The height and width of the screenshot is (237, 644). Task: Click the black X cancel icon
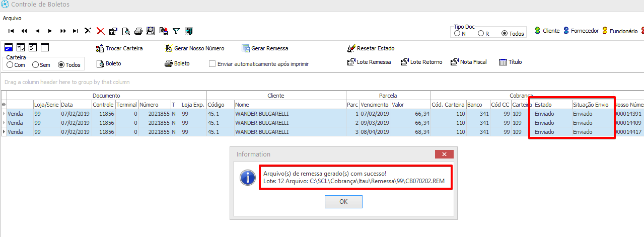(88, 31)
